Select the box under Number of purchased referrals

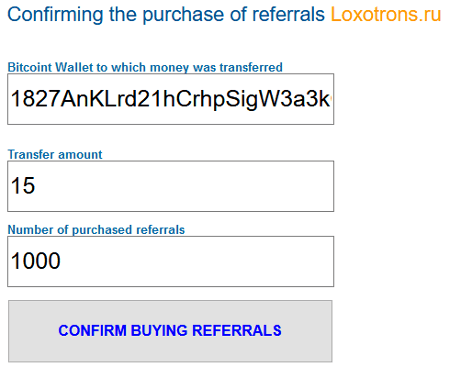(171, 261)
